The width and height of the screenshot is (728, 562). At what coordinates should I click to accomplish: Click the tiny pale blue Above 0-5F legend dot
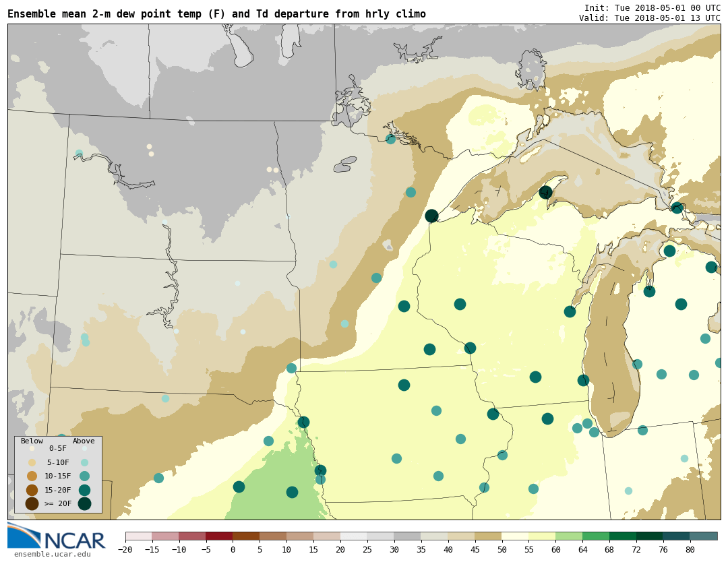(x=84, y=449)
